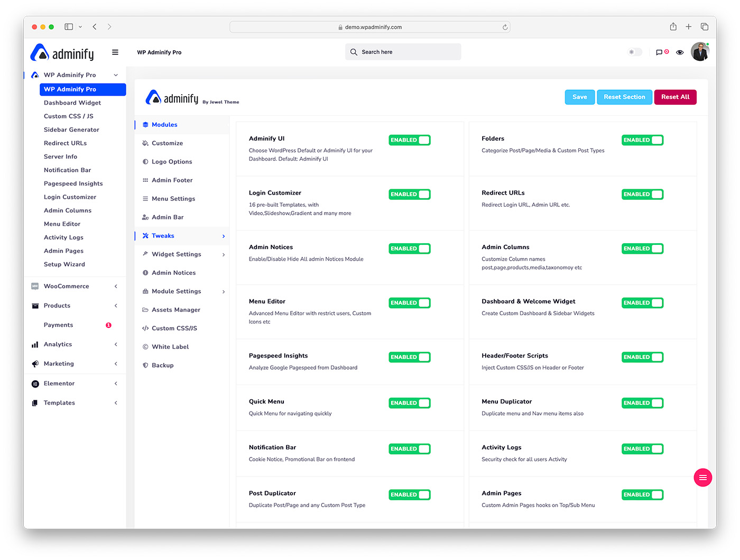Click the Search here input field
Viewport: 740px width, 560px height.
tap(403, 52)
